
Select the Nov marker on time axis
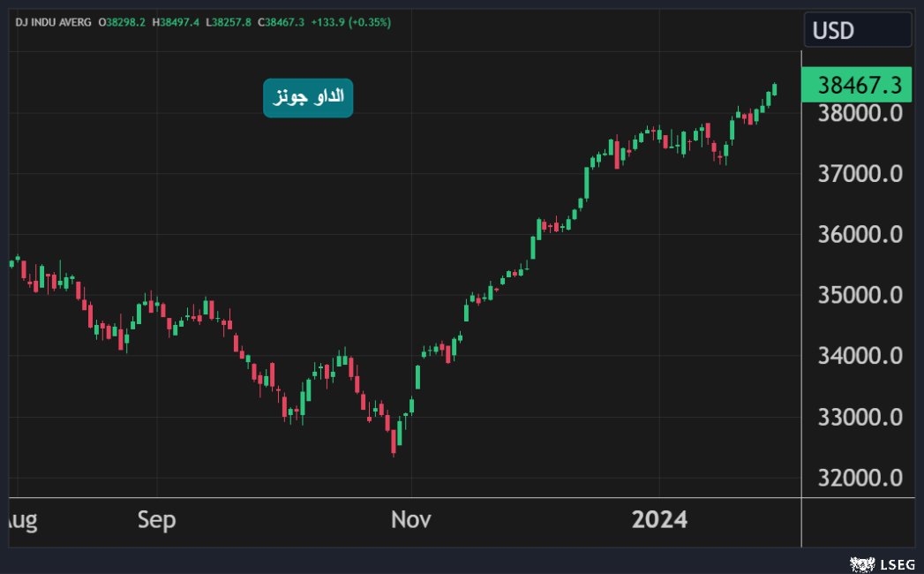coord(410,520)
